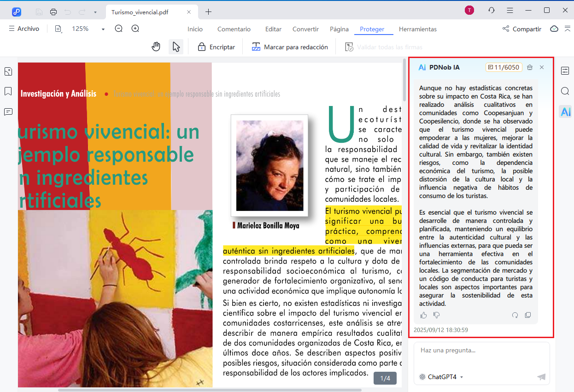Open the thumbnails panel in left sidebar

[8, 72]
